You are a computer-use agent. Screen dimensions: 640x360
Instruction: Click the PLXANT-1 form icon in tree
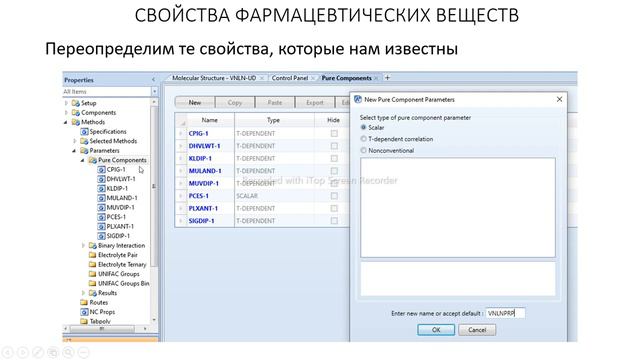coord(101,226)
